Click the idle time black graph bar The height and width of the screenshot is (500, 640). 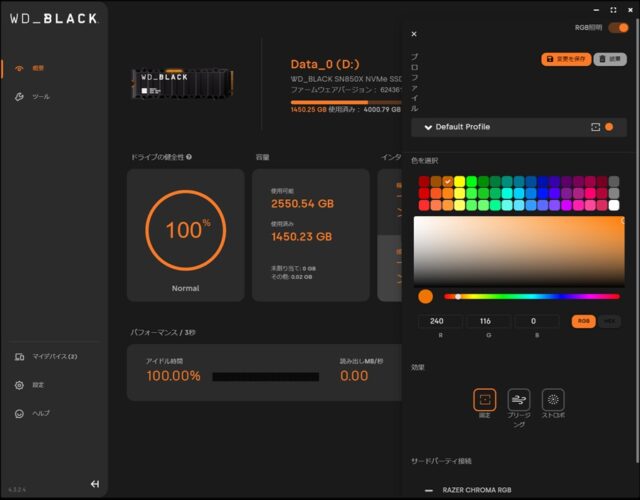266,376
